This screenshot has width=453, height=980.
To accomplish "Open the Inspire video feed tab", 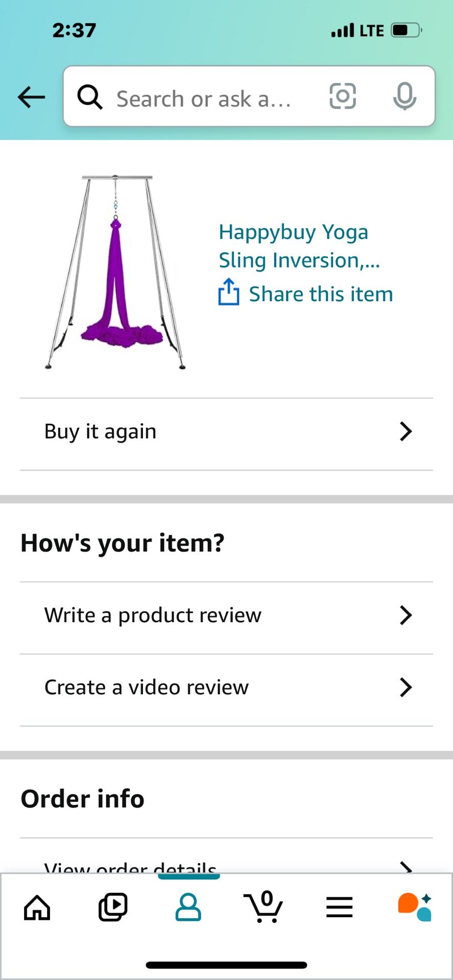I will (x=113, y=908).
